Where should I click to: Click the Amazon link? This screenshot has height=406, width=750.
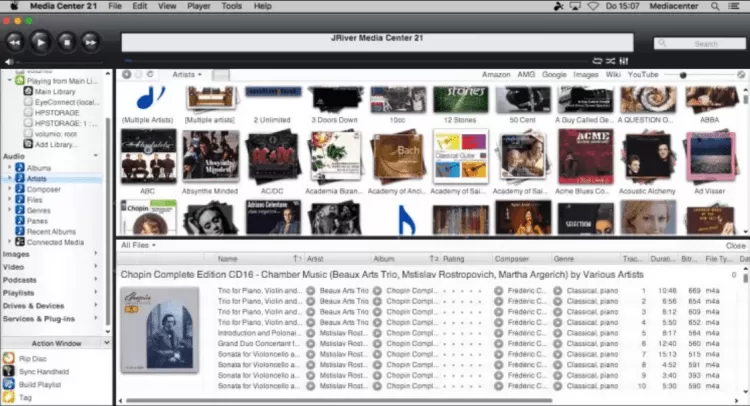click(495, 75)
